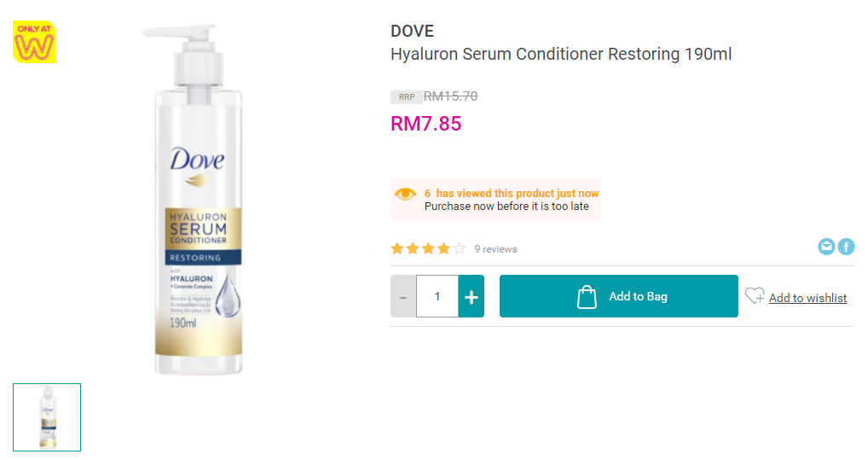The height and width of the screenshot is (460, 868).
Task: Add product to bag
Action: pyautogui.click(x=619, y=296)
